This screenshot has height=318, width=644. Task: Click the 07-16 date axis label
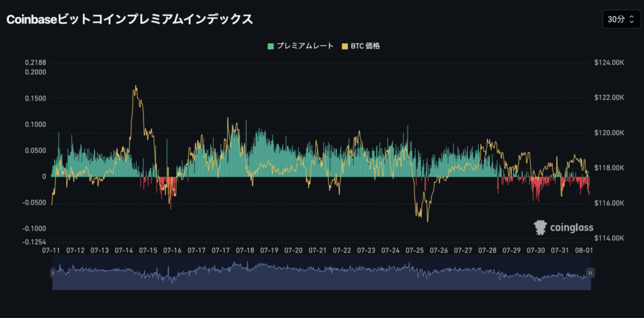[172, 250]
